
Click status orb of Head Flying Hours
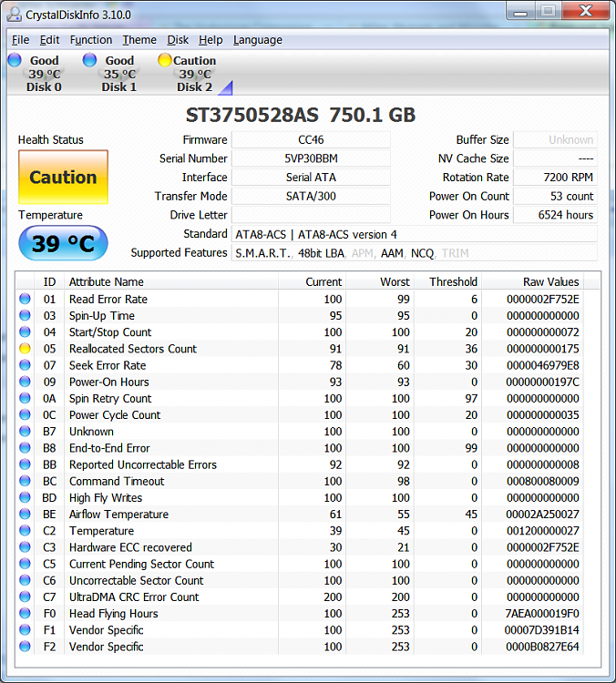(x=25, y=613)
